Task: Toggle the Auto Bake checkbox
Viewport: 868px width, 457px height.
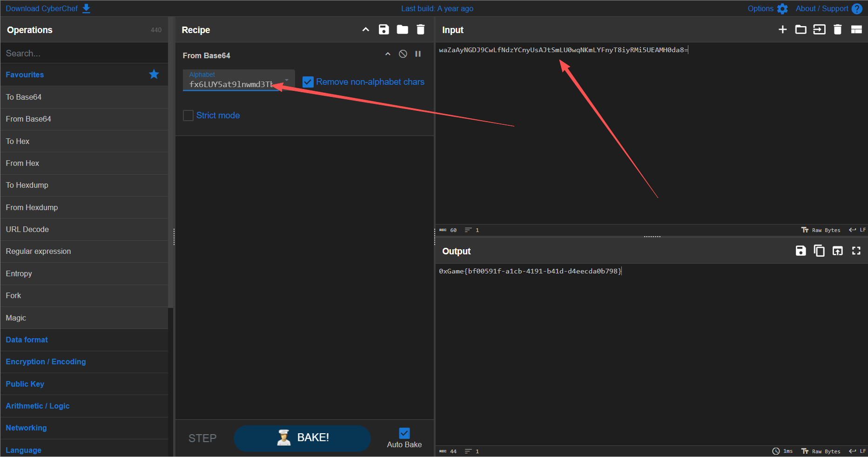Action: click(x=404, y=433)
